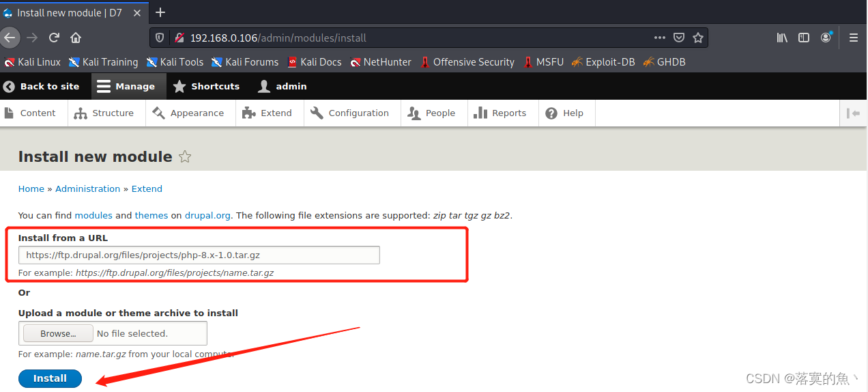Click the insecure connection lock icon

click(x=179, y=38)
